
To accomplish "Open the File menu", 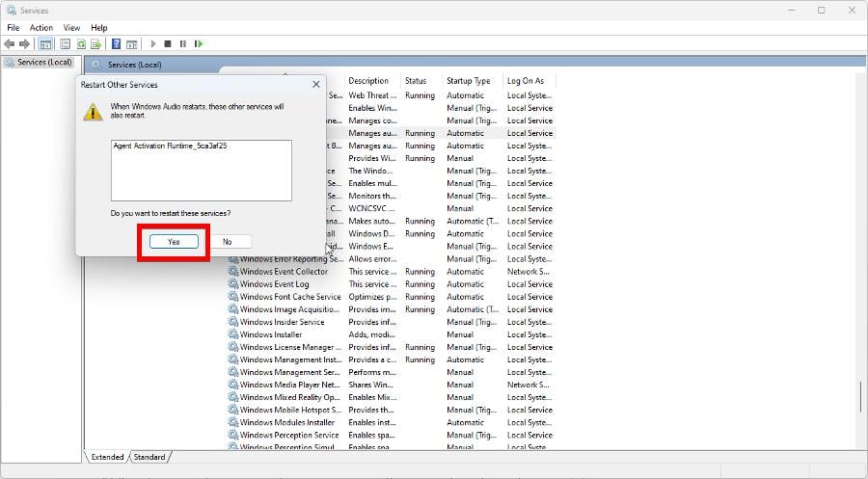I will 14,28.
